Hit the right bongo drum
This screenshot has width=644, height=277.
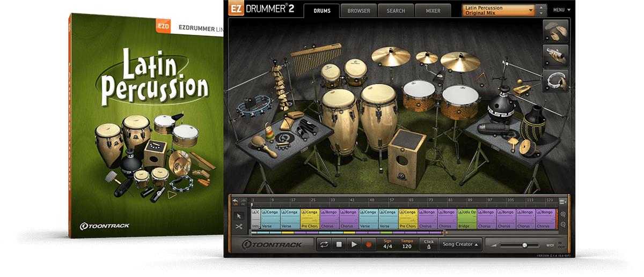tap(355, 72)
